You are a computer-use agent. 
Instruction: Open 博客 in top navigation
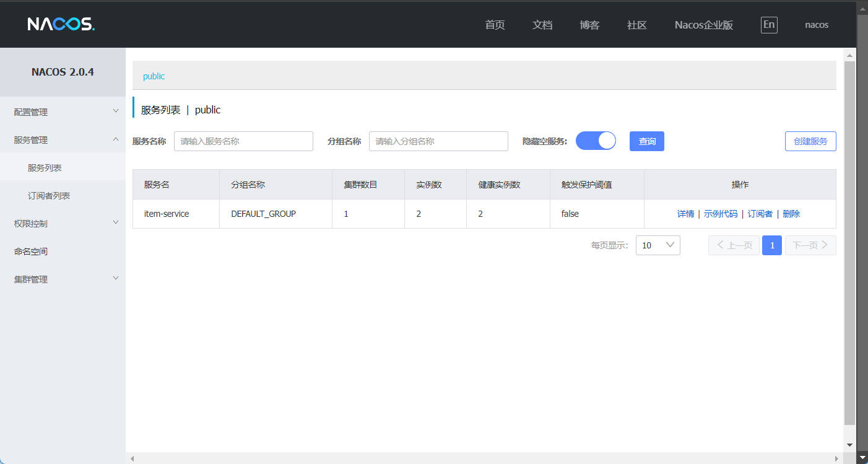tap(589, 25)
